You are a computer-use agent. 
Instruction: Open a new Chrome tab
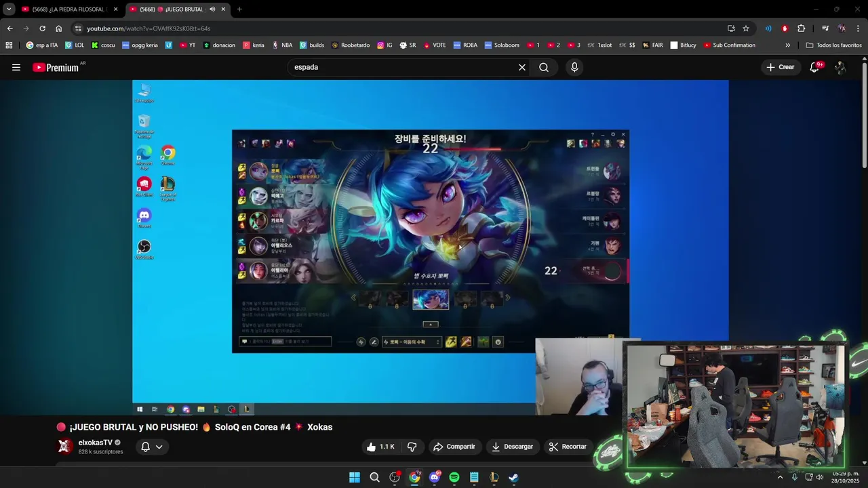click(x=239, y=9)
